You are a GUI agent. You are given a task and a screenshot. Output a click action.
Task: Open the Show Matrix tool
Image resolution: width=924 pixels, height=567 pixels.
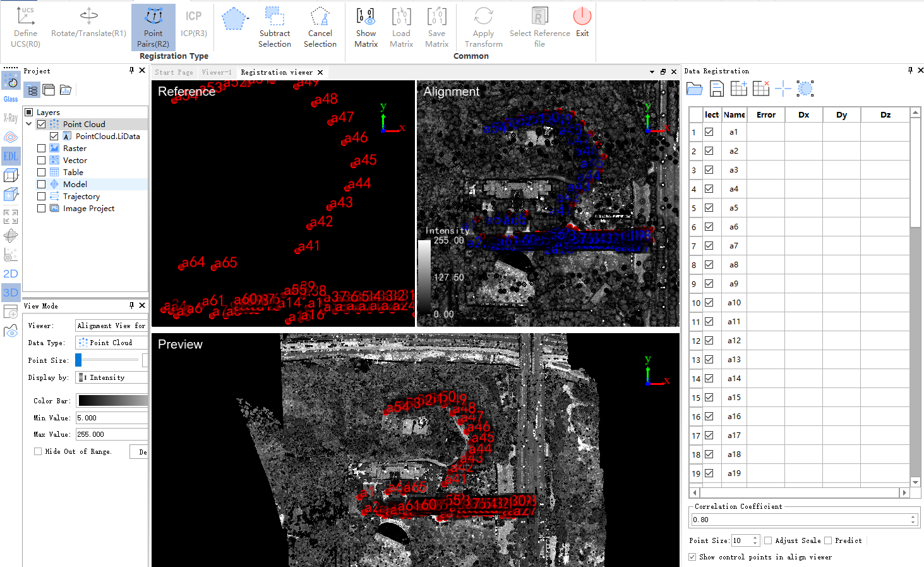point(366,27)
